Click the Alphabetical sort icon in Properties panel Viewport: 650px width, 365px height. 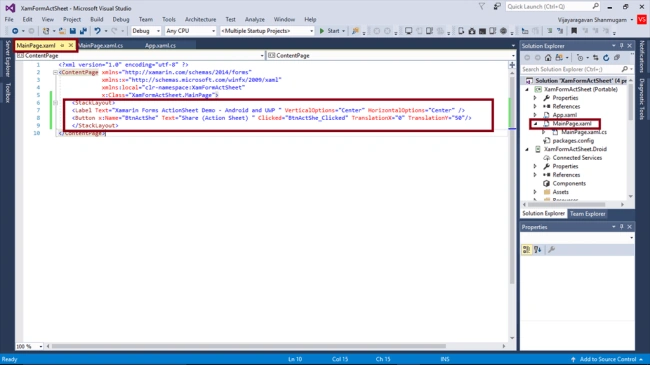pyautogui.click(x=538, y=249)
